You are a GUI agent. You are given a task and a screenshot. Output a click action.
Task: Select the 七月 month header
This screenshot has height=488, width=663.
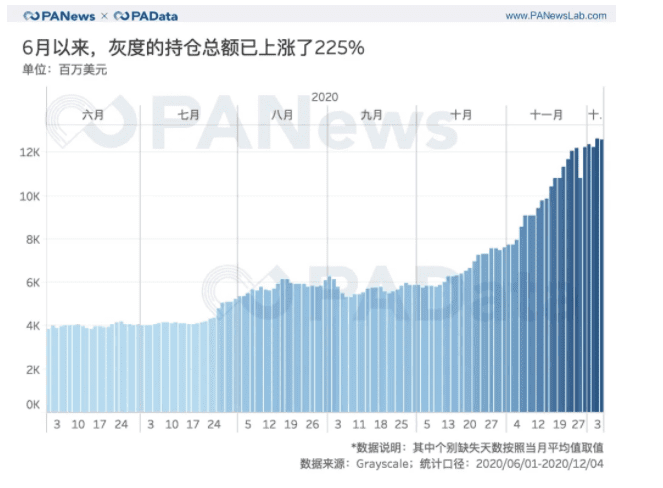click(x=188, y=115)
